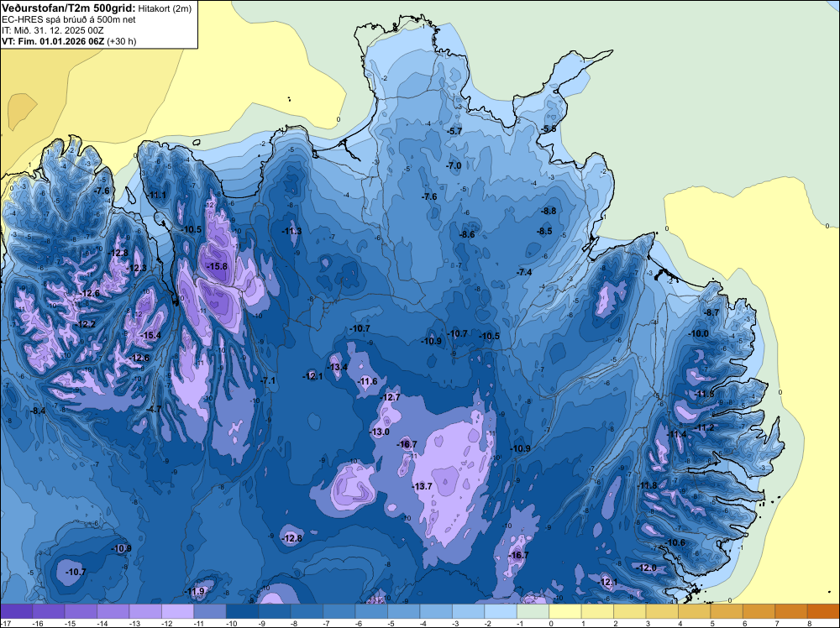The image size is (840, 628).
Task: Click the -15.8 temperature reading
Action: click(x=218, y=266)
